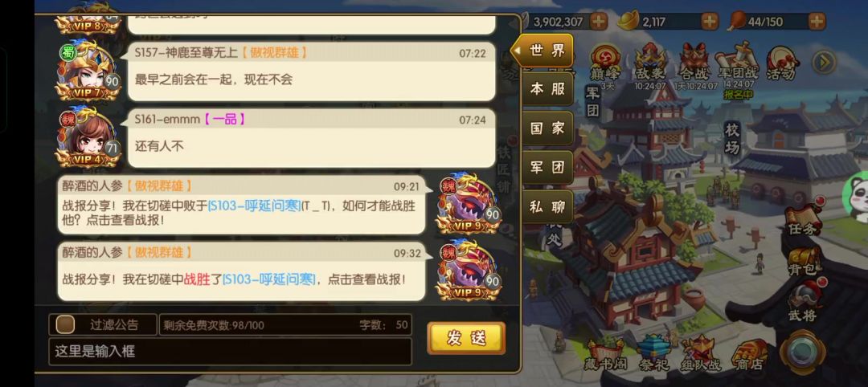The image size is (868, 387).
Task: Collapse the chat panel via the 世界 tab arrow
Action: click(x=516, y=51)
